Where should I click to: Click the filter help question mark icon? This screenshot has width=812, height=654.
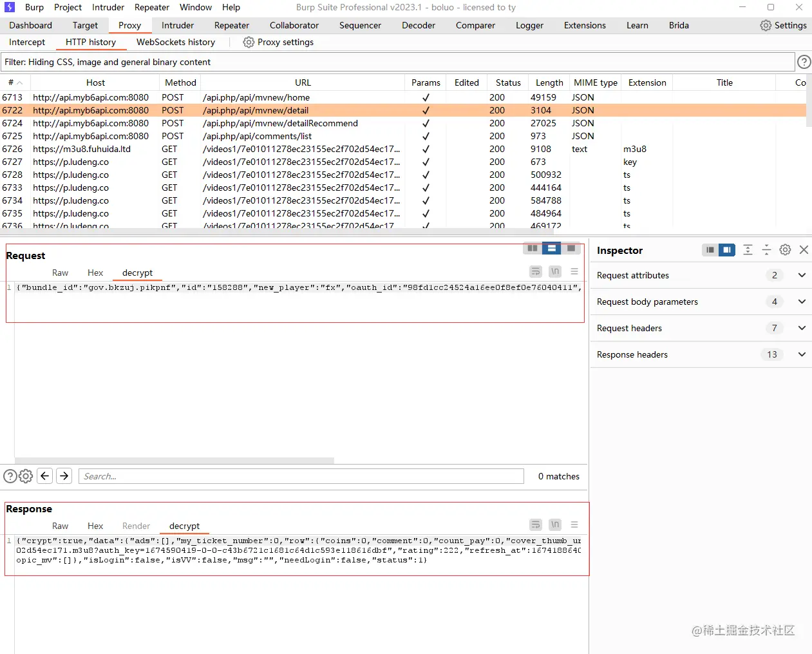[x=804, y=62]
